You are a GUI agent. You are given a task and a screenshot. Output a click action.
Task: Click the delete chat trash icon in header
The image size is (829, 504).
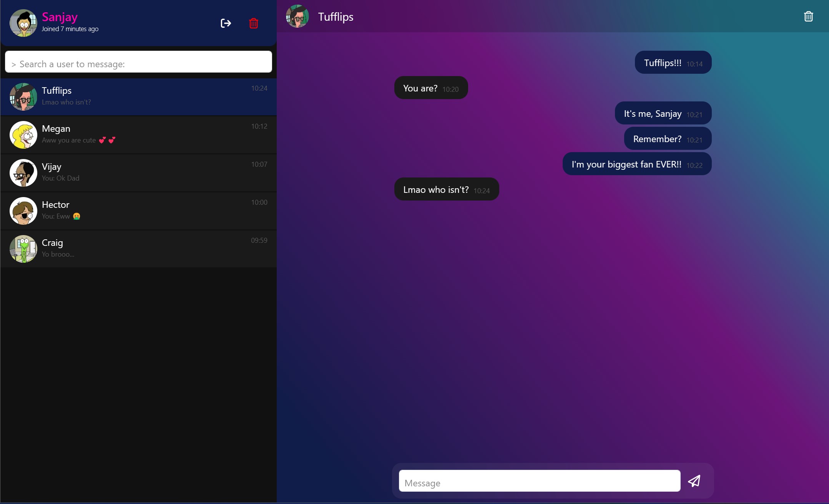click(808, 17)
